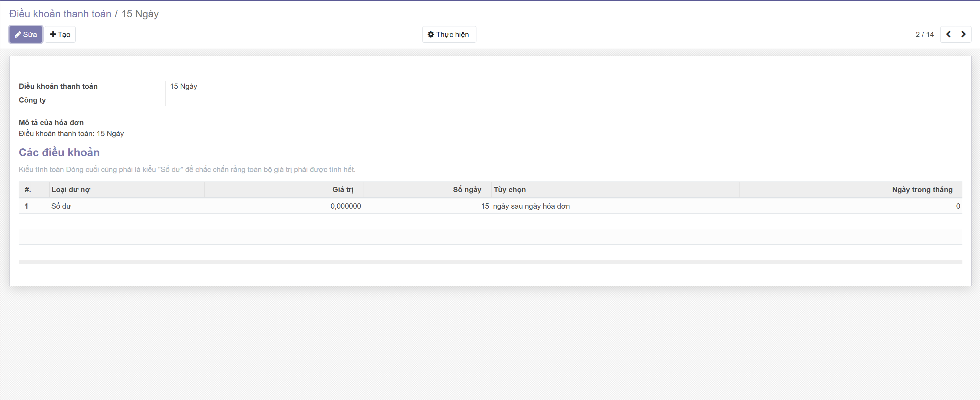Open the Thực hiện gear action menu

(449, 34)
